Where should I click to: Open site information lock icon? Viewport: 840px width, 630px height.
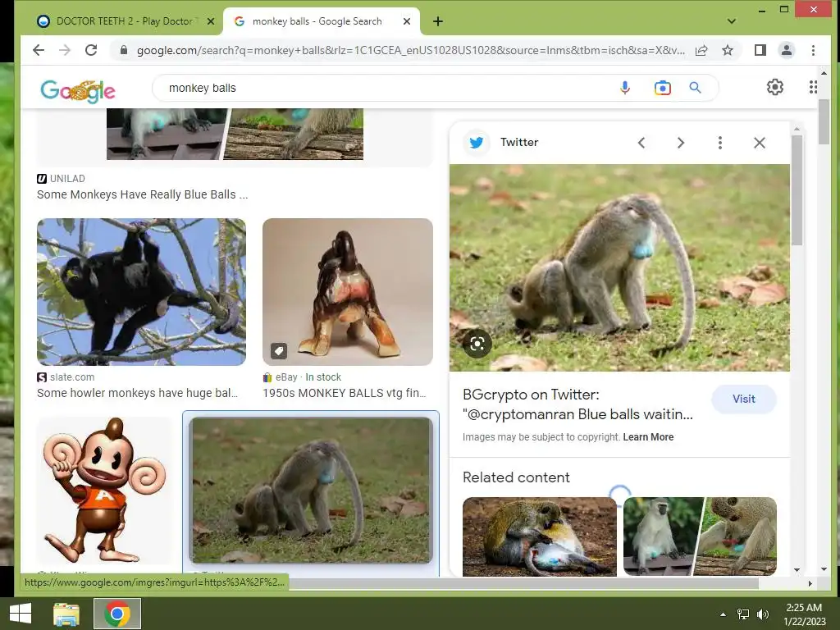click(124, 50)
